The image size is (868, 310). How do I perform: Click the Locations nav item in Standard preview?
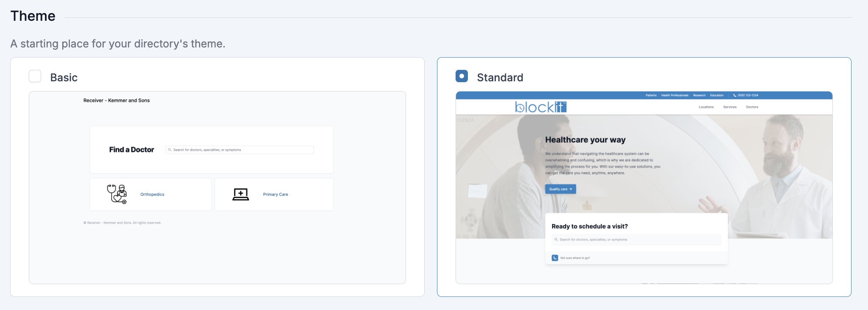point(706,107)
